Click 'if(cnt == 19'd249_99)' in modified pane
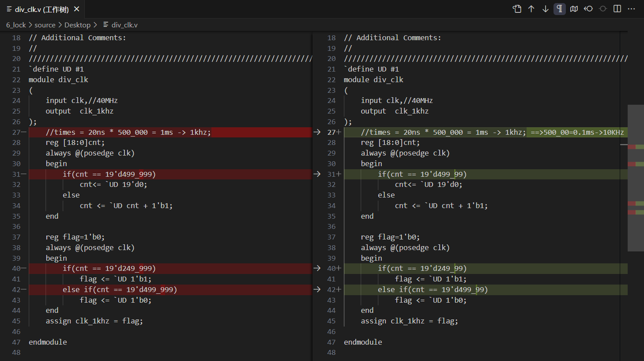The height and width of the screenshot is (361, 644). click(422, 268)
